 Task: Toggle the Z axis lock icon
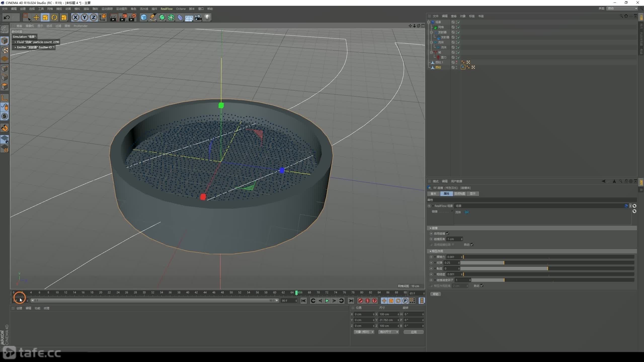coord(94,17)
